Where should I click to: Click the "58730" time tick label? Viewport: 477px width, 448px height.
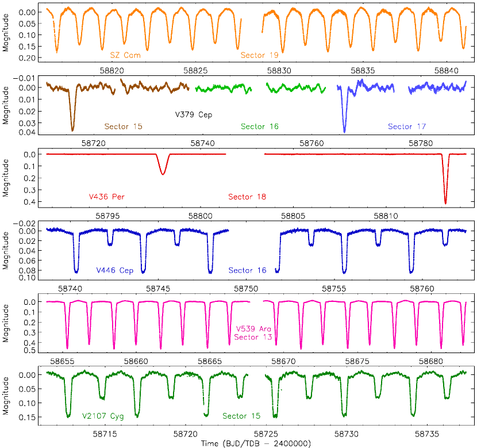347,434
